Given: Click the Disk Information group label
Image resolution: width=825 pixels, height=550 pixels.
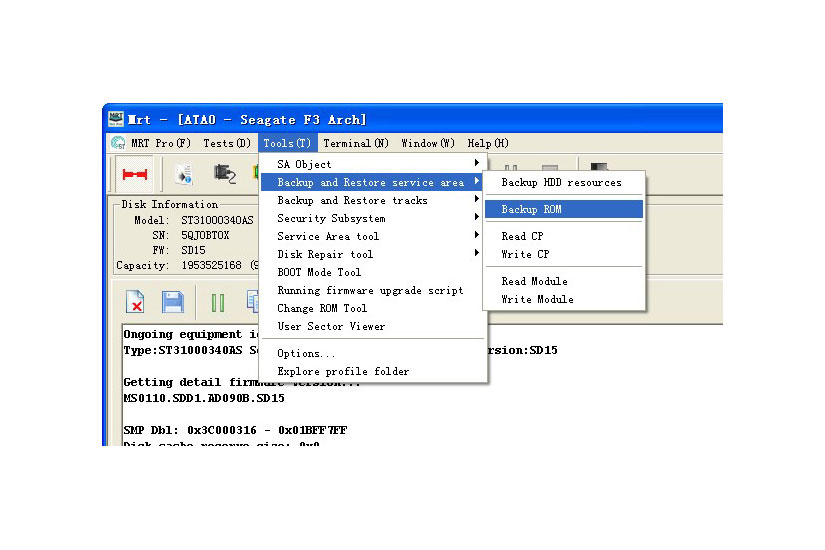Looking at the screenshot, I should (169, 204).
